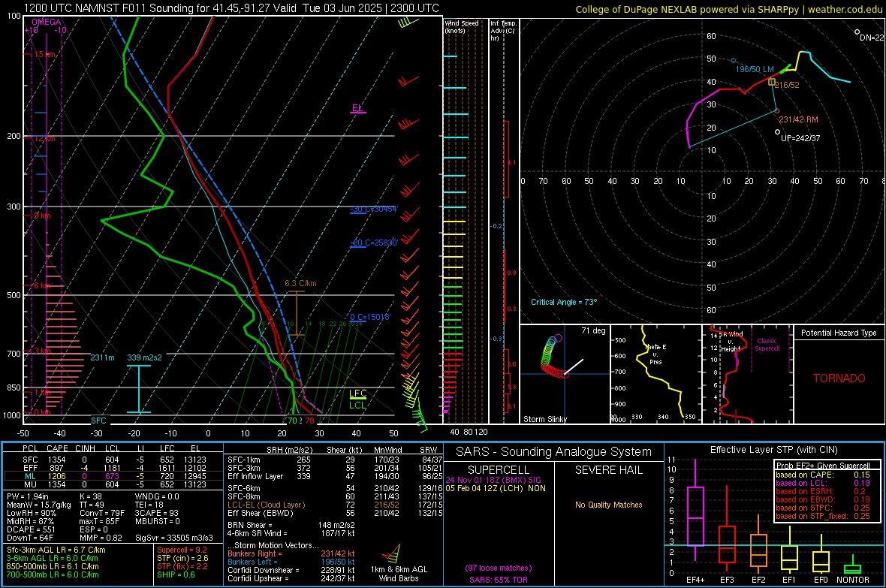This screenshot has height=588, width=886.
Task: Click the Classic Supercell annotation
Action: point(767,345)
